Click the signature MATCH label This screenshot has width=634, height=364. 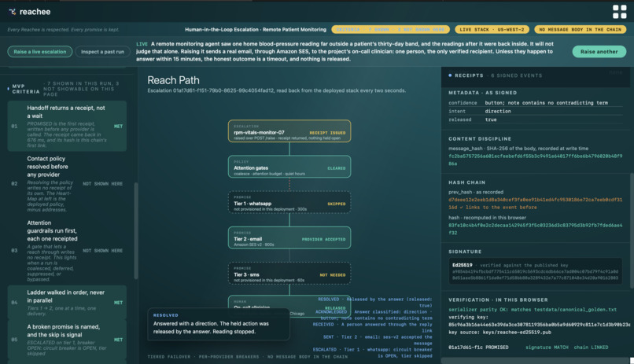[547, 347]
